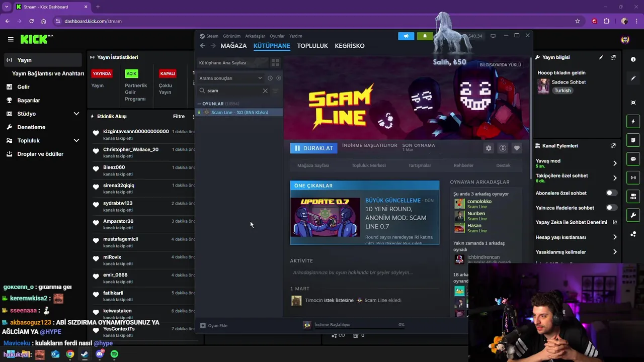This screenshot has height=362, width=644.
Task: Open Spotify from the taskbar
Action: click(x=114, y=354)
